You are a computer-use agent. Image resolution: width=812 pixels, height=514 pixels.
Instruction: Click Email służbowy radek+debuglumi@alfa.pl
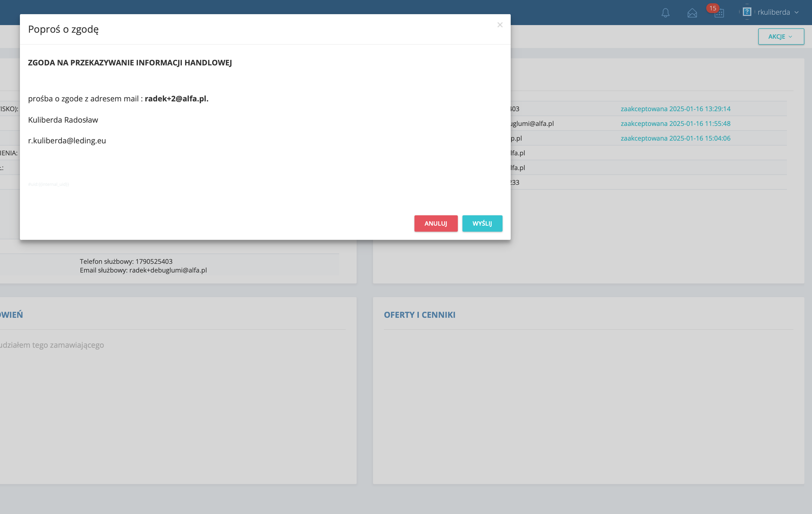[x=143, y=270]
